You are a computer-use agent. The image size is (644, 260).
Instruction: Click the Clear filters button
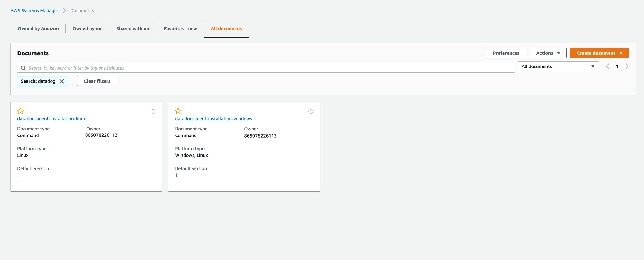[97, 81]
